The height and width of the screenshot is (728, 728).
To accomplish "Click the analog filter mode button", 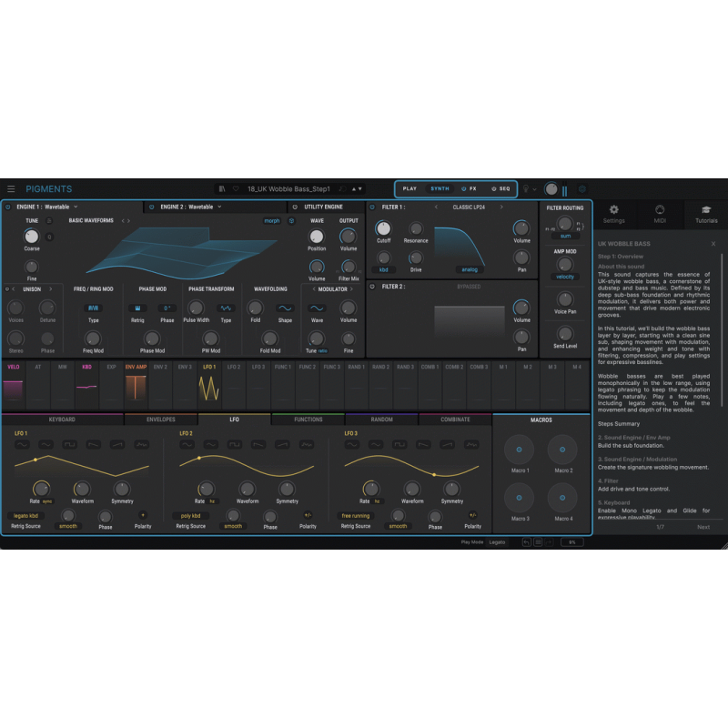I will 470,269.
